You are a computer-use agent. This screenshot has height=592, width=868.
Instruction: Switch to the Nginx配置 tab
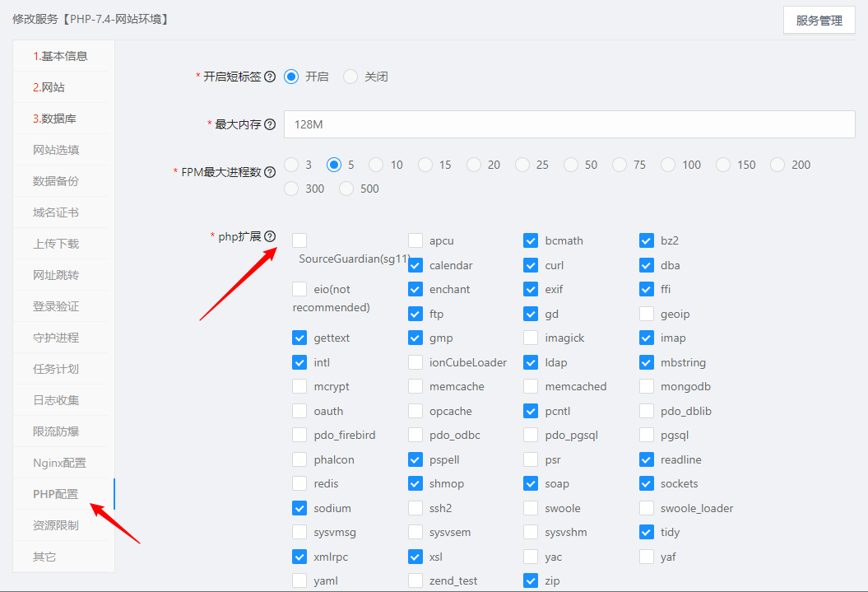[59, 463]
